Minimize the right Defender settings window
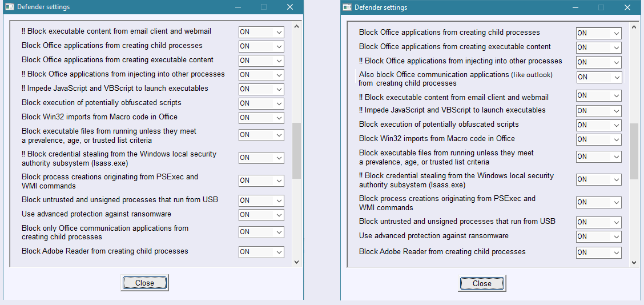644x305 pixels. [574, 7]
